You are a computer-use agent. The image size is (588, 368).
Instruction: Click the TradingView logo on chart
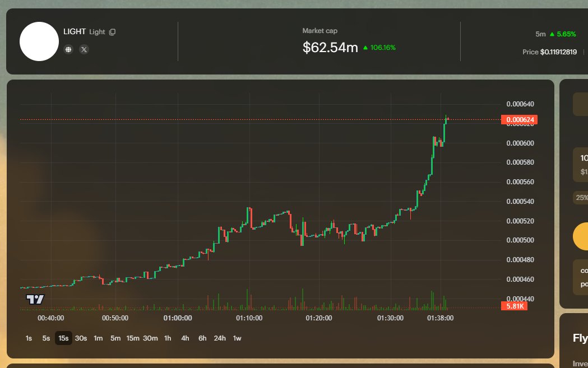point(35,299)
